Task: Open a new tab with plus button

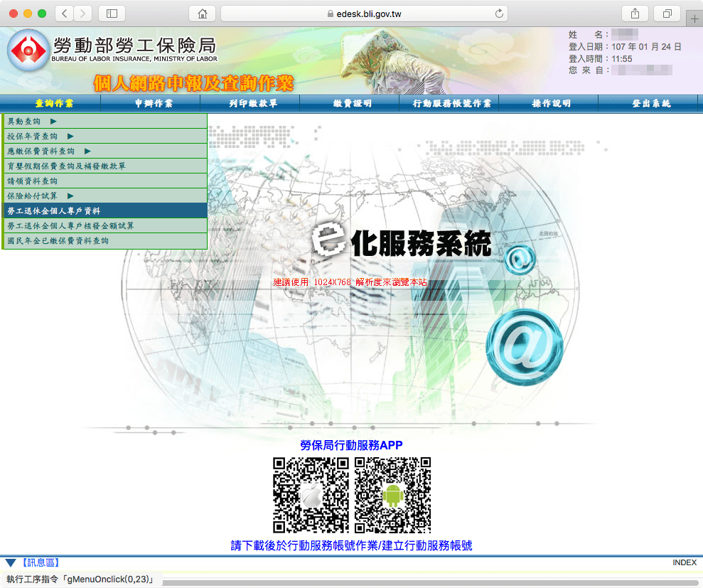Action: pyautogui.click(x=694, y=18)
